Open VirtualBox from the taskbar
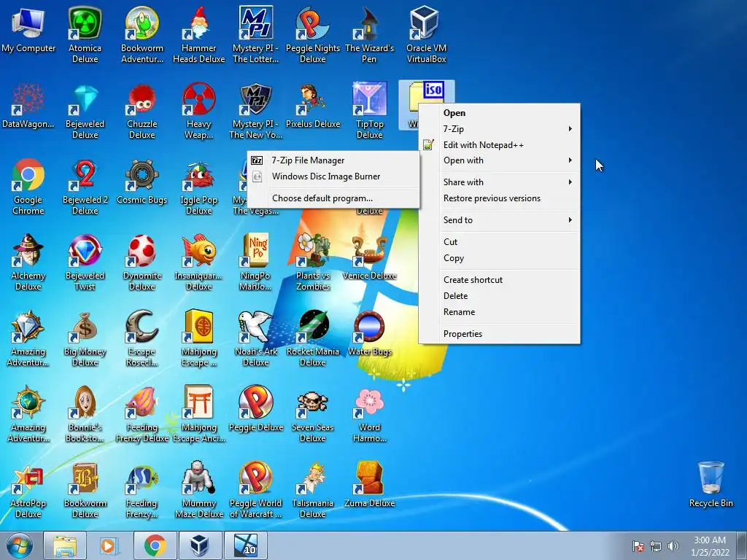747x560 pixels. click(x=200, y=545)
